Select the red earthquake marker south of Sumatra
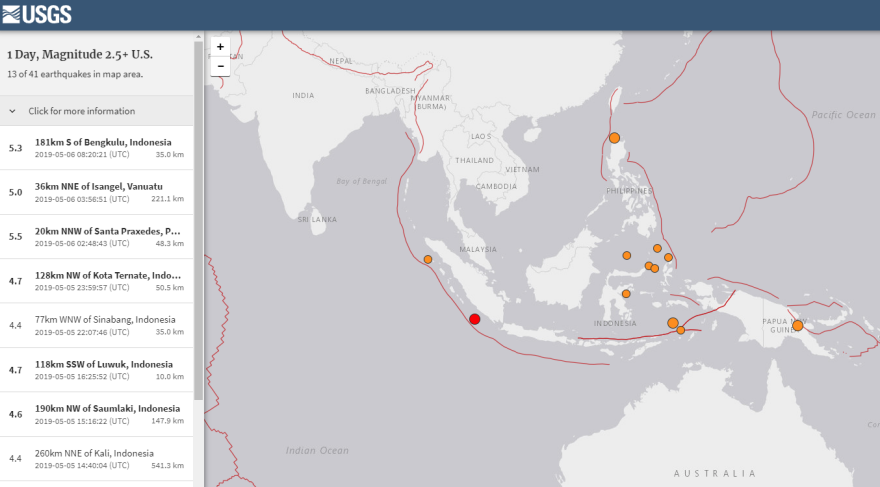 pos(475,319)
